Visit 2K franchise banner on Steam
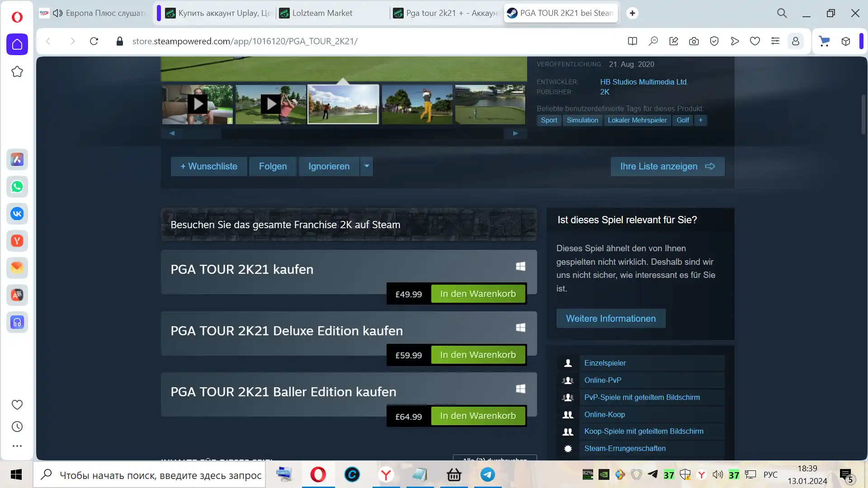The height and width of the screenshot is (488, 868). tap(349, 225)
